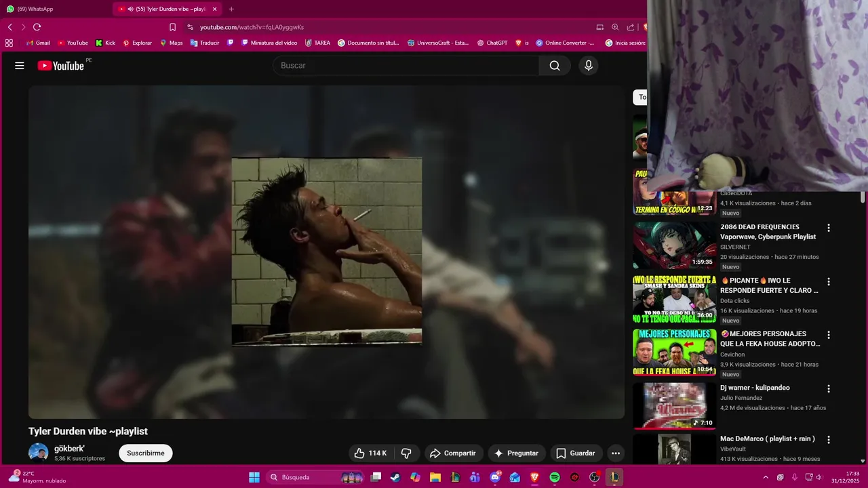This screenshot has height=488, width=868.
Task: Subscribe with the Suscribirme button
Action: [146, 453]
